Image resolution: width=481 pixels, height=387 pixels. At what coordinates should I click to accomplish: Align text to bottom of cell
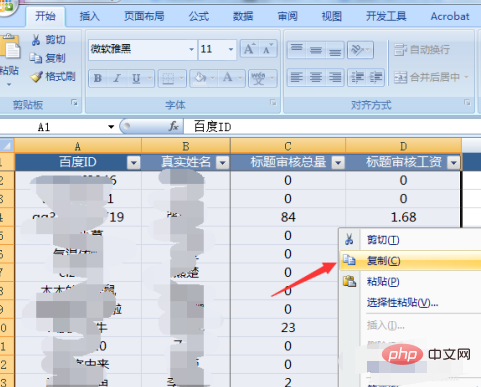(335, 50)
